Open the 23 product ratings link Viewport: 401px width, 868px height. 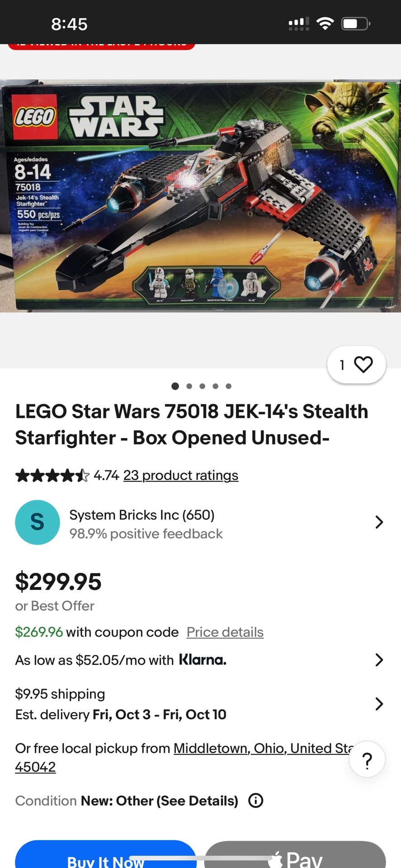(181, 476)
